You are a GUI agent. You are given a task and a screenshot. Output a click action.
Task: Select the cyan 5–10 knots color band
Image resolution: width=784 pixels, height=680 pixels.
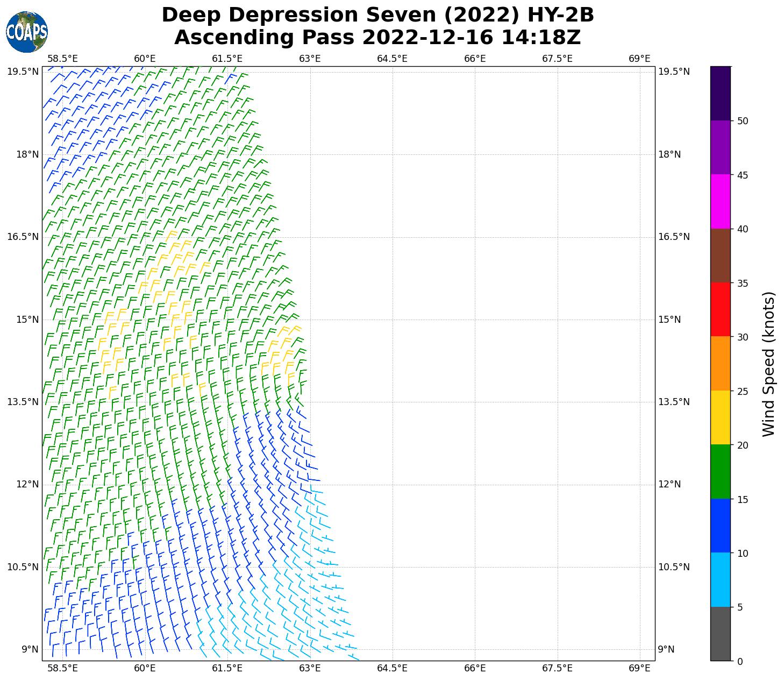(720, 579)
